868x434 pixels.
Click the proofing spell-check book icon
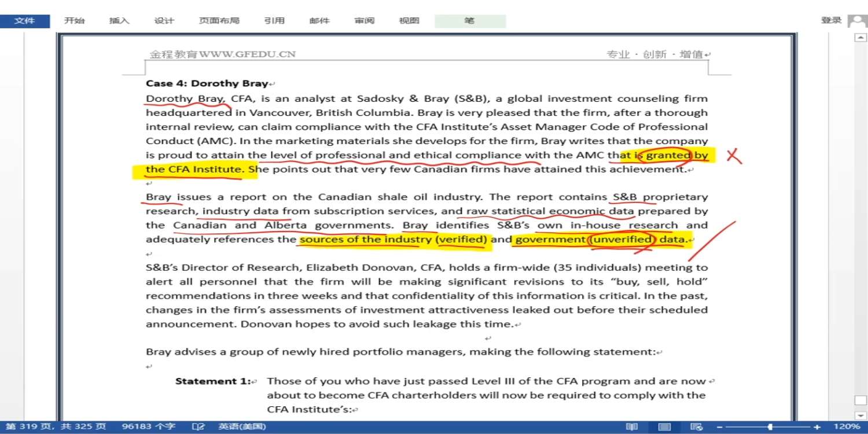tap(198, 427)
